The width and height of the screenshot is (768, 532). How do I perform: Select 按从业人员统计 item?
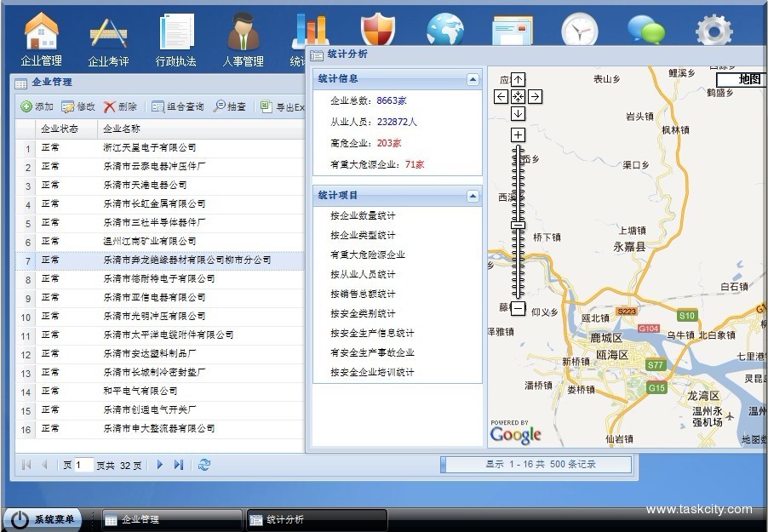363,274
